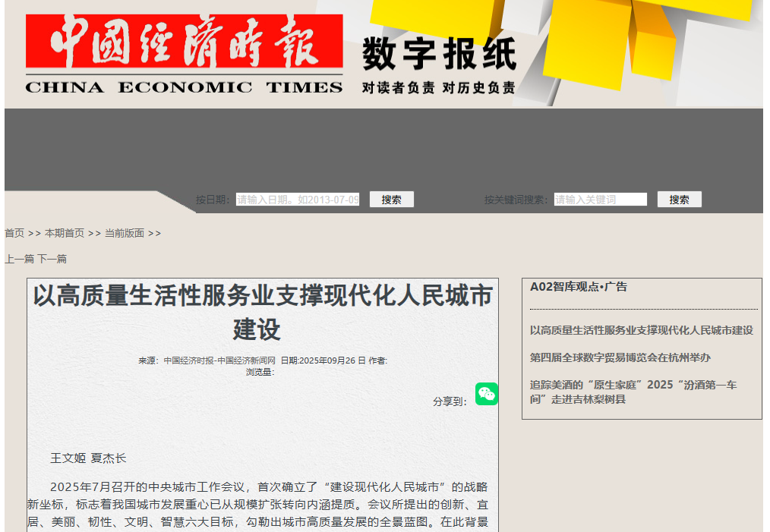Go to 当前版面 in the breadcrumb

coord(127,233)
